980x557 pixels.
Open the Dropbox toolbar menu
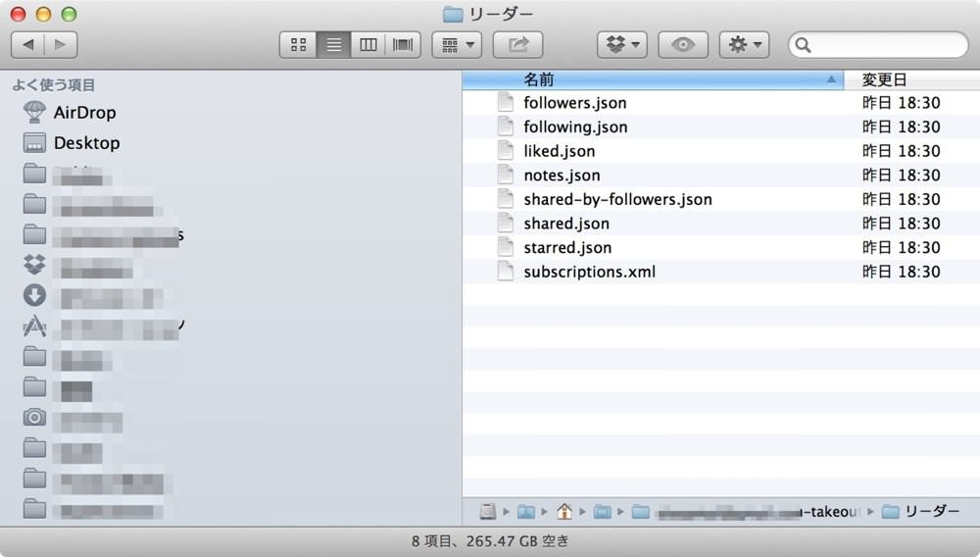tap(622, 45)
